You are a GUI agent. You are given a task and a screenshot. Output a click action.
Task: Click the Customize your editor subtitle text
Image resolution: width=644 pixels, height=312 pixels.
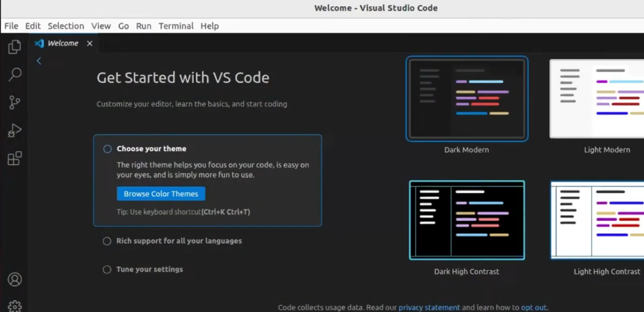click(x=192, y=104)
